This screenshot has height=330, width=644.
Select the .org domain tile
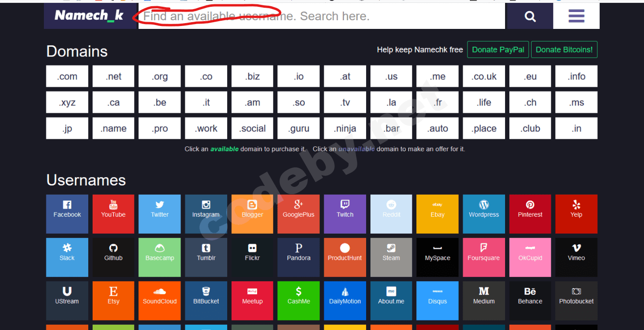point(160,76)
